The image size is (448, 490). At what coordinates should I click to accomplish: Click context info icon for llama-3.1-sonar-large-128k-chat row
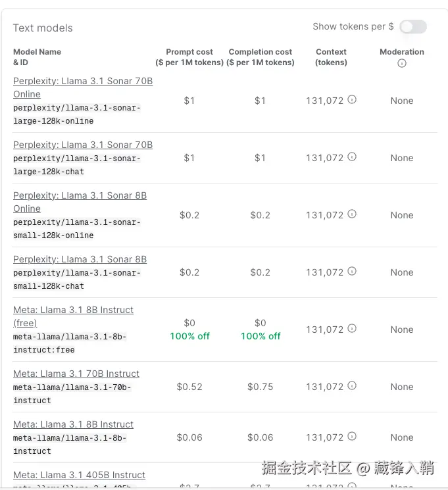pyautogui.click(x=352, y=157)
